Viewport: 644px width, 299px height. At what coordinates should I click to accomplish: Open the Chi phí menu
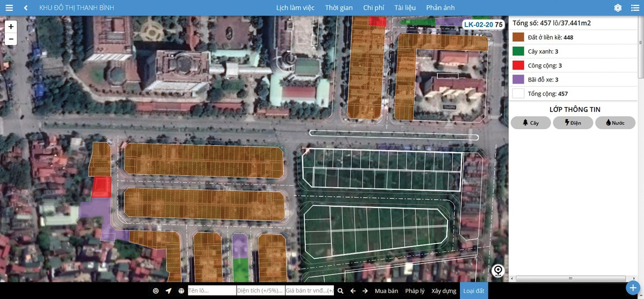(374, 8)
